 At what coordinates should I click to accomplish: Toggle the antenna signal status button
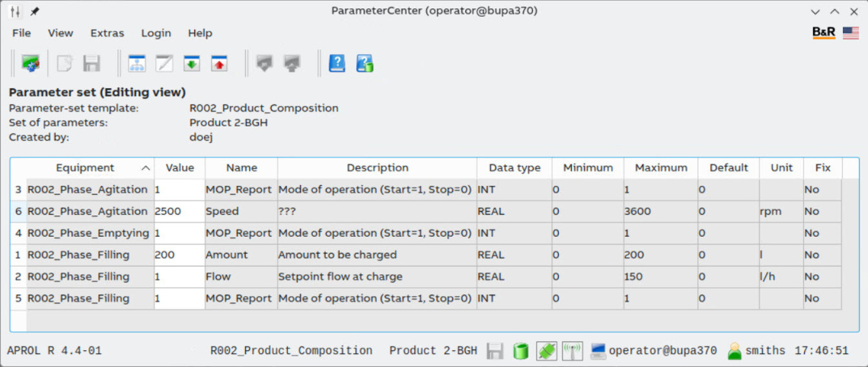point(572,351)
